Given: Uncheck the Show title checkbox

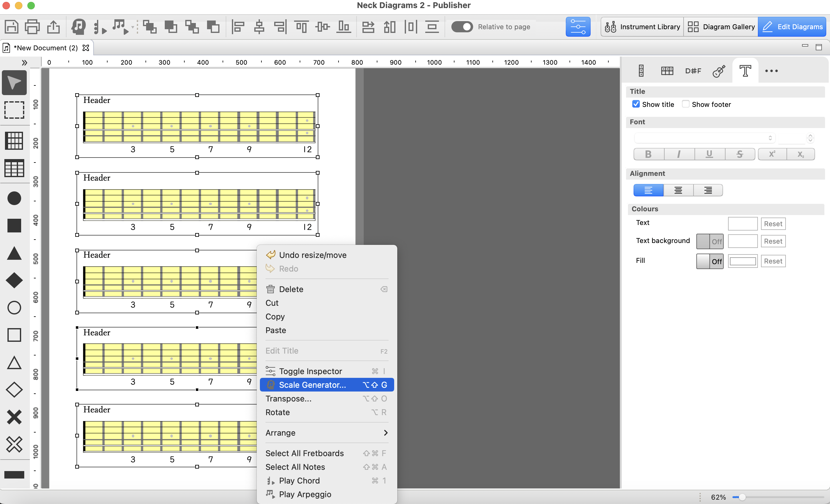Looking at the screenshot, I should (x=636, y=104).
